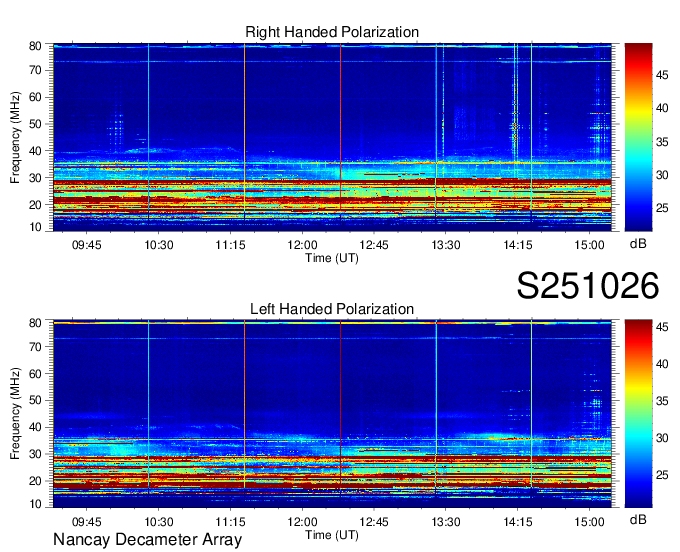This screenshot has width=680, height=552.
Task: Click the "Time (UT)" axis label of the top plot
Action: tap(331, 258)
